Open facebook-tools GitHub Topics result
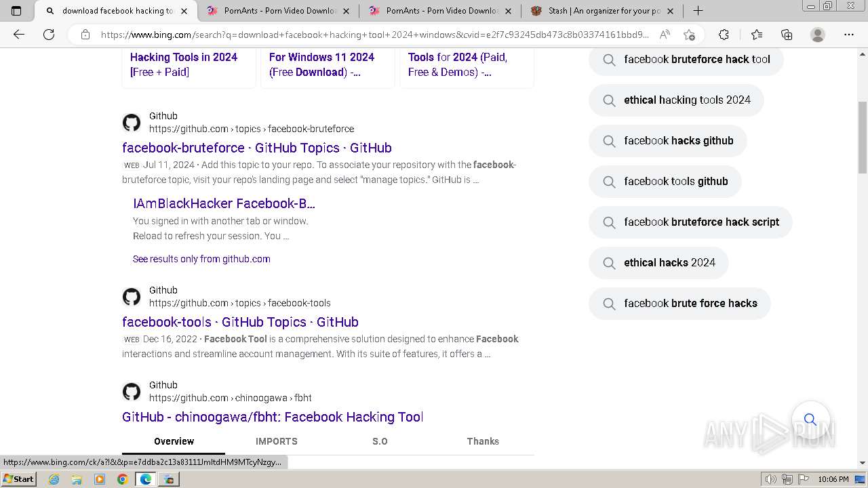 (240, 322)
